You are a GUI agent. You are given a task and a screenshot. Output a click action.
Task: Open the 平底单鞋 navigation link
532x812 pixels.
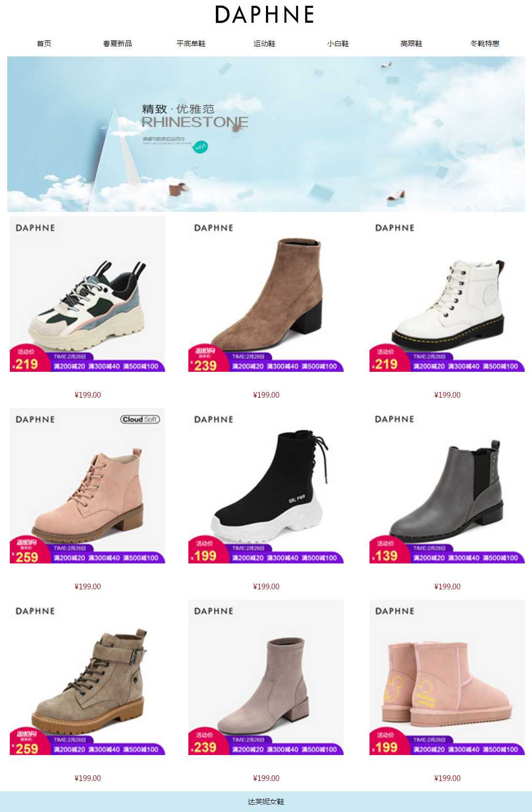[191, 44]
